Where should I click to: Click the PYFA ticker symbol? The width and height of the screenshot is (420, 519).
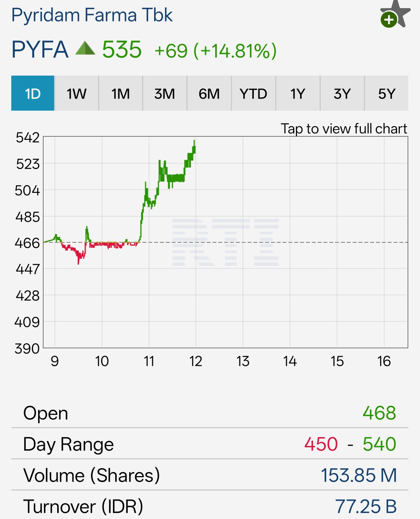pos(40,50)
